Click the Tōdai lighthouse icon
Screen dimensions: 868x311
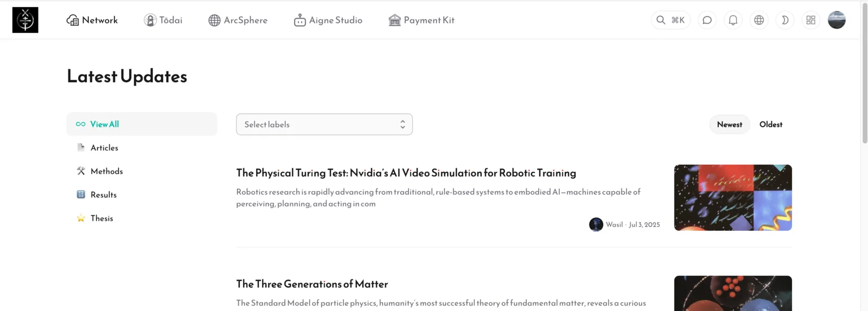click(x=150, y=20)
